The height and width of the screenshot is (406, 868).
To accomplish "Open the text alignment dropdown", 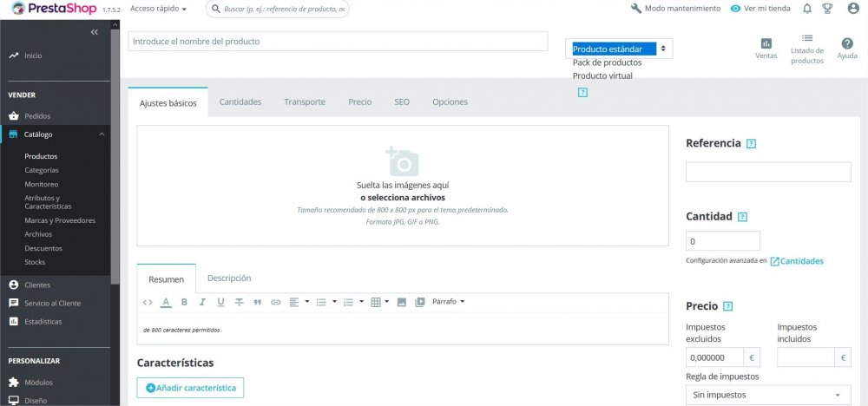I will (299, 302).
